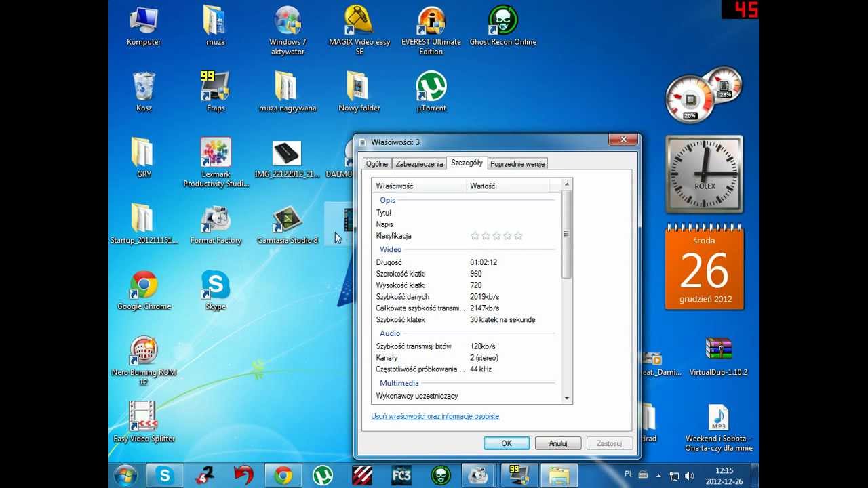Click the Wykonawcy uczestniczący row

click(x=467, y=396)
